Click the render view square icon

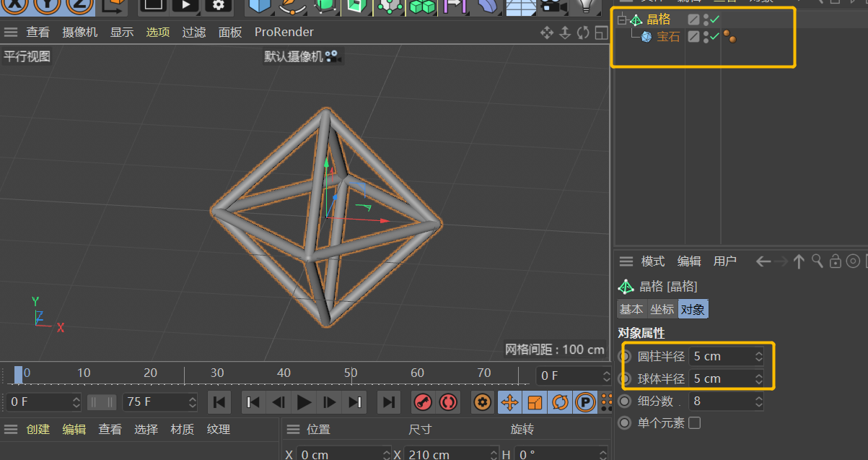tap(152, 5)
